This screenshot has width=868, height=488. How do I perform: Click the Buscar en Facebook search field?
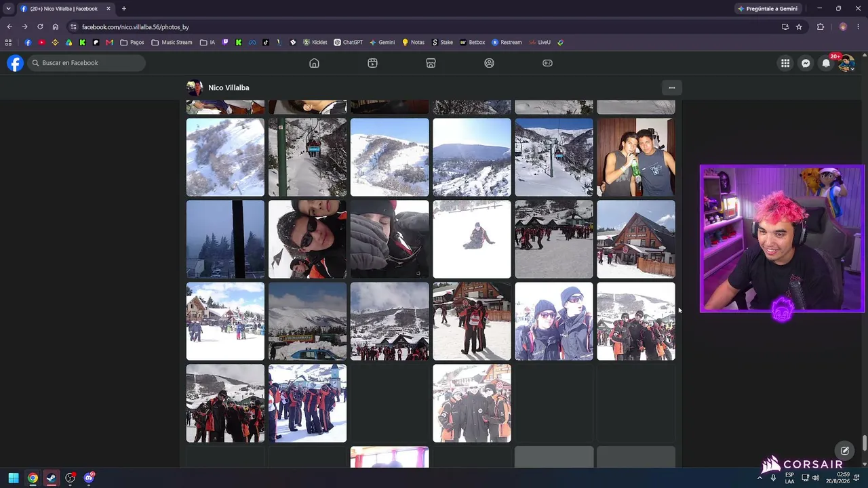(87, 63)
